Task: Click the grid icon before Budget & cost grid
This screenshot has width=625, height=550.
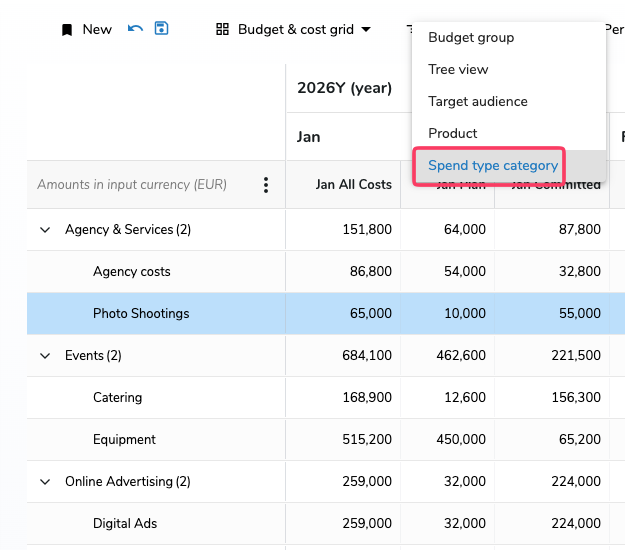Action: click(222, 29)
